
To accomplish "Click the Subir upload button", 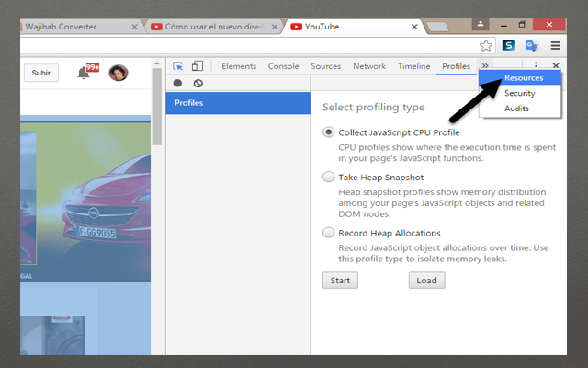I will [41, 73].
